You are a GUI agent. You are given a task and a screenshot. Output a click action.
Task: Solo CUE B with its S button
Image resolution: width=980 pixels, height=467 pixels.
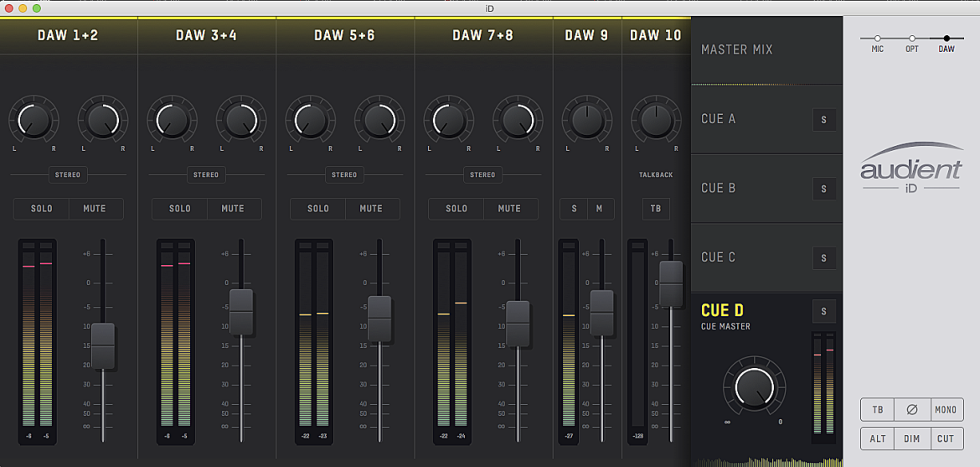pyautogui.click(x=823, y=189)
